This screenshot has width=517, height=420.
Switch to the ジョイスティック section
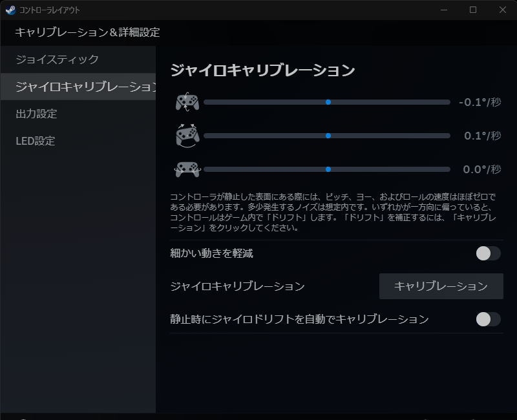click(x=57, y=59)
